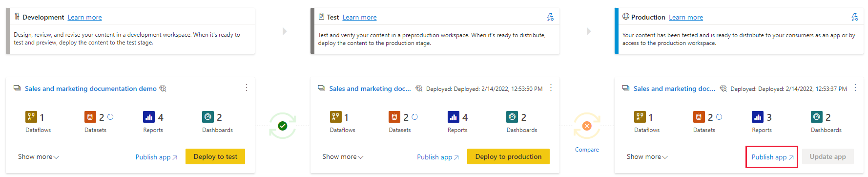Open more options menu on Development card
Screen dimensions: 868x177
click(247, 88)
